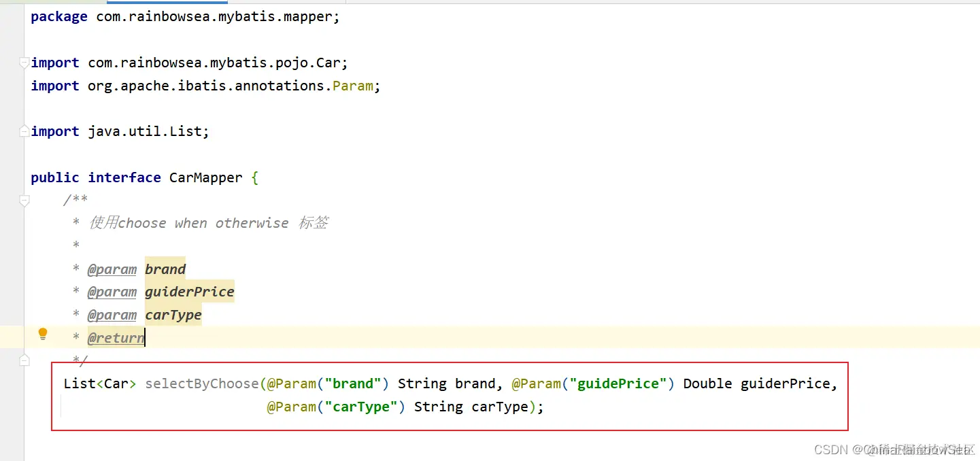980x461 pixels.
Task: Collapse the Javadoc comment fold marker at /**
Action: pyautogui.click(x=24, y=201)
